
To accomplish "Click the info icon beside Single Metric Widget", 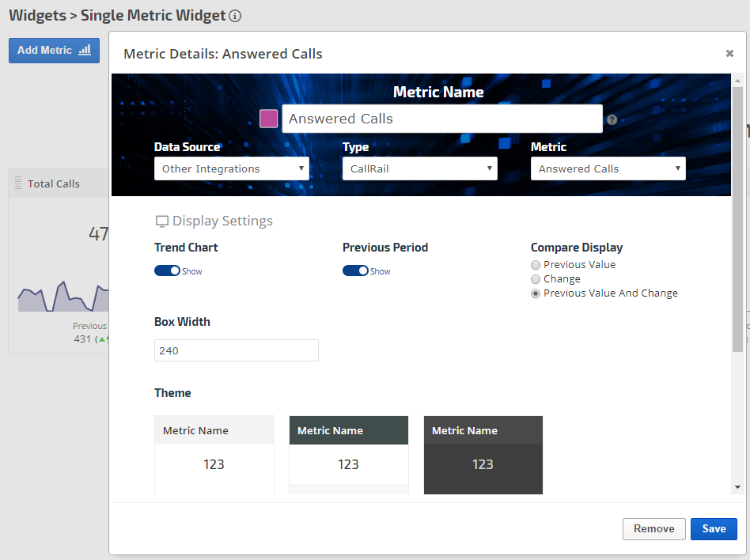I will point(235,16).
